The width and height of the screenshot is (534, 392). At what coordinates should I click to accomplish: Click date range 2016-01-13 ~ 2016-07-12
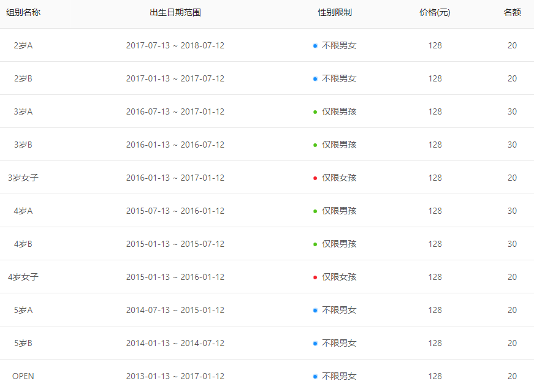(175, 145)
